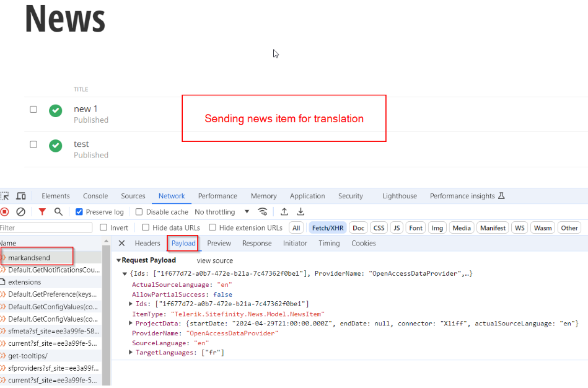Click view source link
This screenshot has width=588, height=388.
(215, 260)
